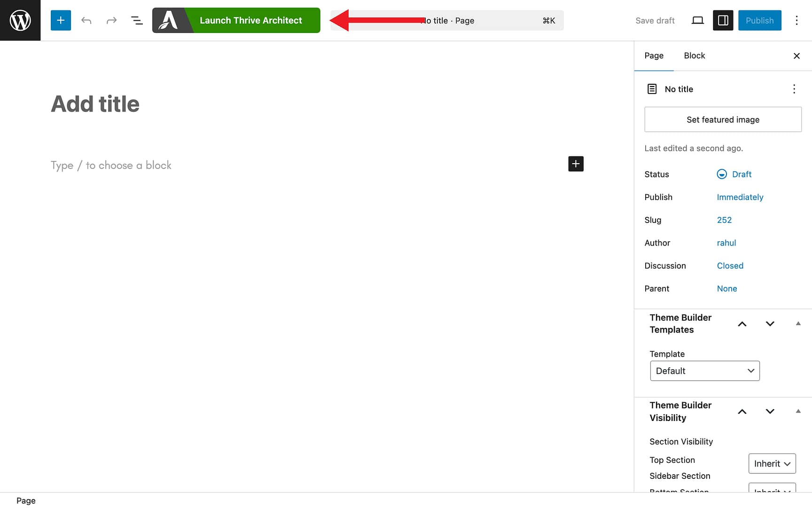Collapse the Theme Builder Templates section
This screenshot has width=812, height=508.
(798, 324)
